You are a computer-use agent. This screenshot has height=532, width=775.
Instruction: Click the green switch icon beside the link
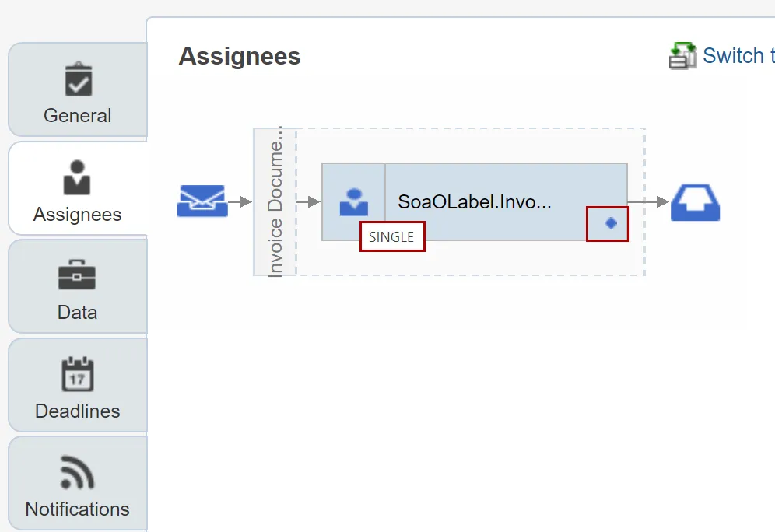[x=682, y=56]
